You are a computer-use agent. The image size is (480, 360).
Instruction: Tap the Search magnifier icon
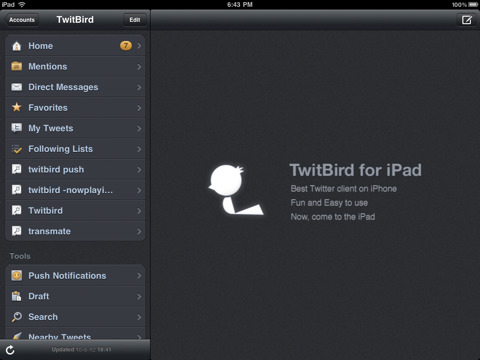click(x=16, y=317)
